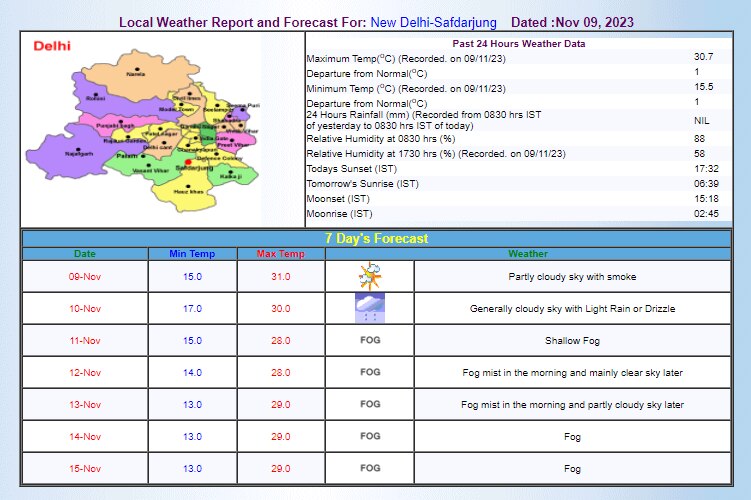This screenshot has height=500, width=751.
Task: Click the FOG icon in the 12-Nov row
Action: [x=370, y=372]
